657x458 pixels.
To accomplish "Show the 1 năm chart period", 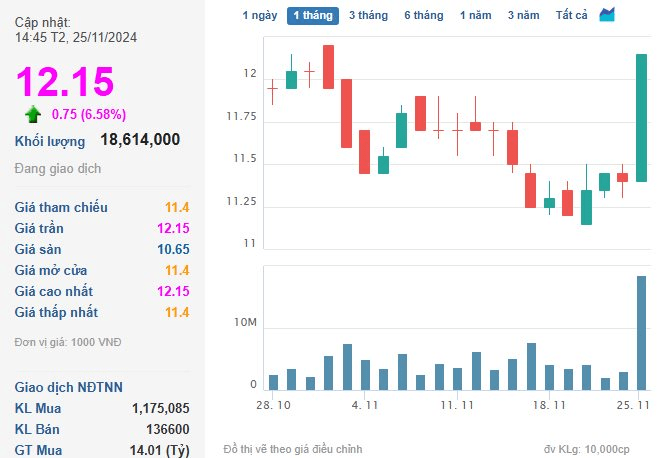I will [475, 16].
